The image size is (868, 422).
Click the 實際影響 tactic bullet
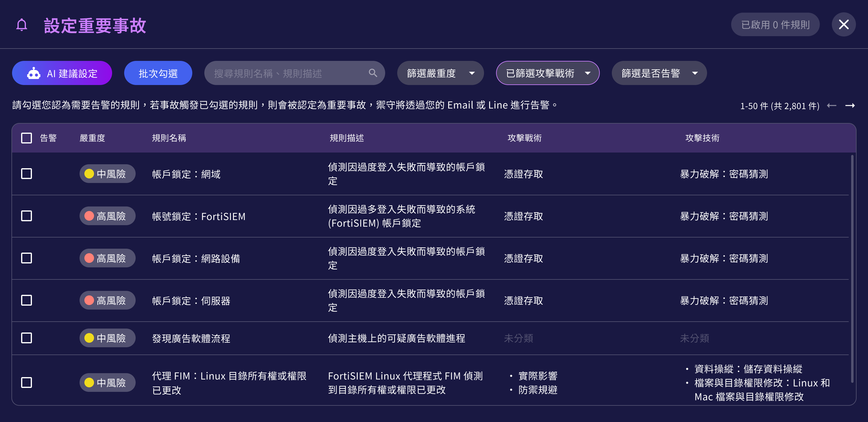[x=538, y=376]
